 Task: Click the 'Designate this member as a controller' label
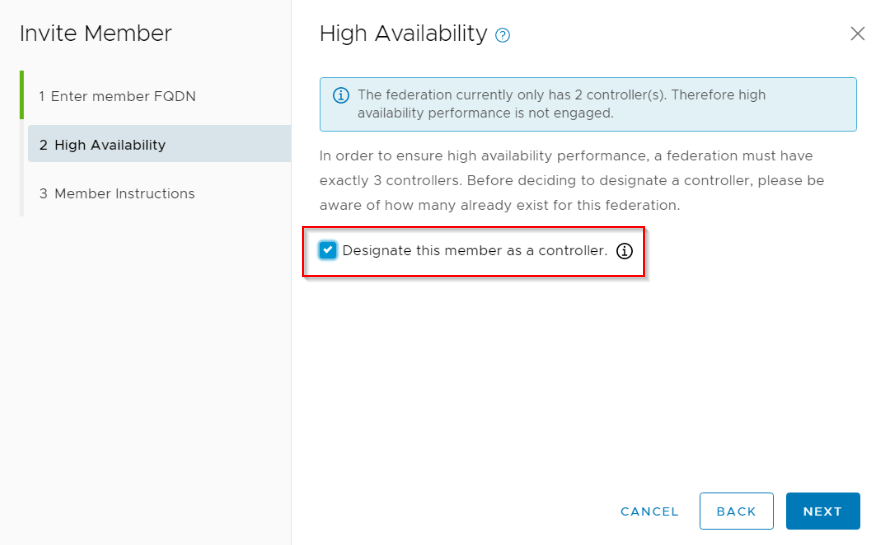click(475, 250)
